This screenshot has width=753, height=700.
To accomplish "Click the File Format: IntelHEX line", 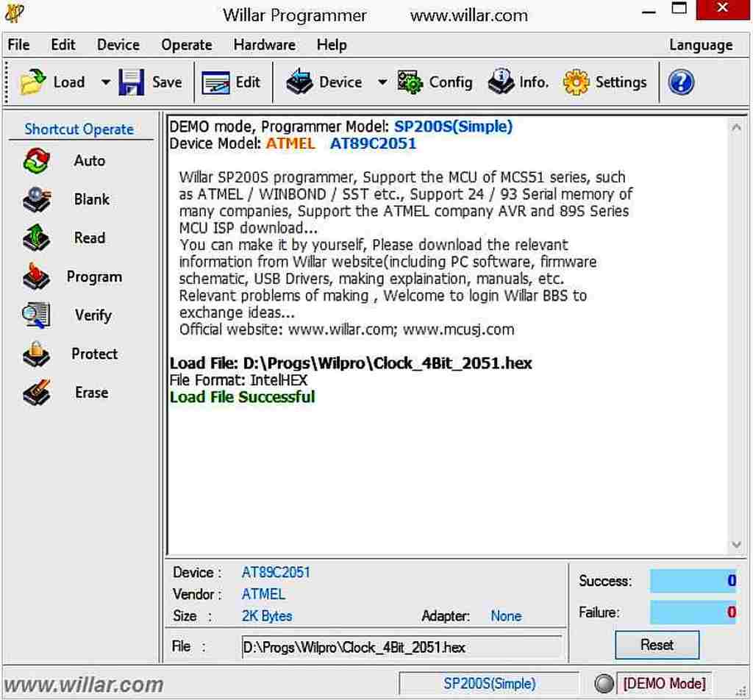I will click(x=238, y=380).
